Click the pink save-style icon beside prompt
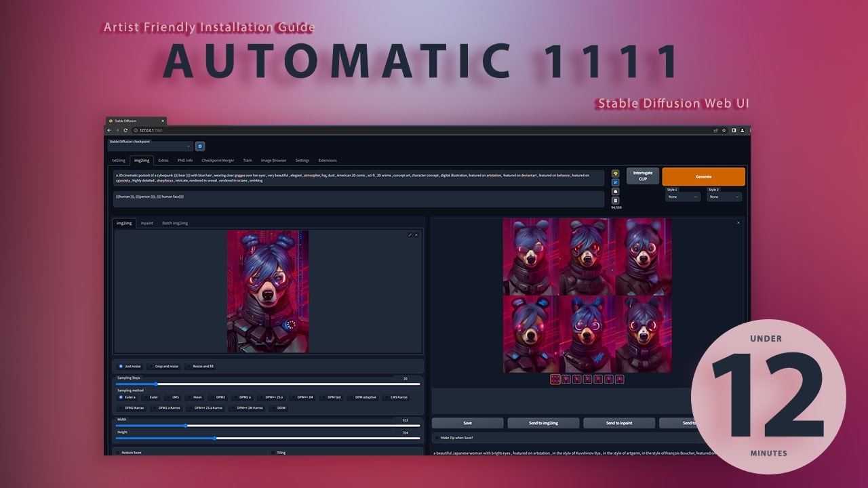Screen dimensions: 868x488 click(x=616, y=191)
